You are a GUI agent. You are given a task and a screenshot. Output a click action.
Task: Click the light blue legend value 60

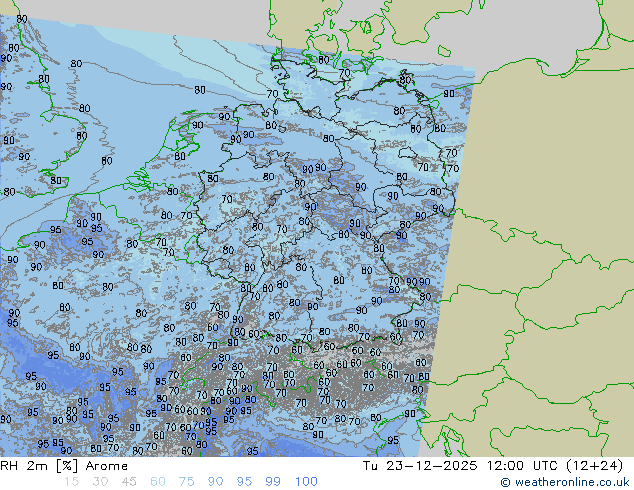click(158, 482)
